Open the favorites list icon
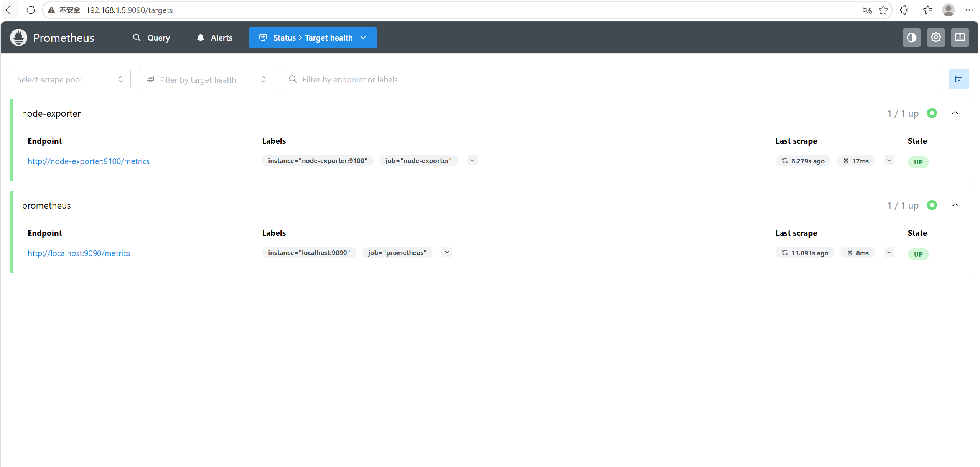Viewport: 980px width, 467px height. (928, 10)
